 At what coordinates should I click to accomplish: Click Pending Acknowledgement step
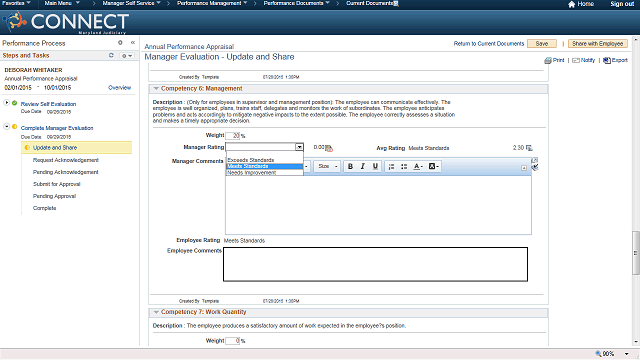66,172
